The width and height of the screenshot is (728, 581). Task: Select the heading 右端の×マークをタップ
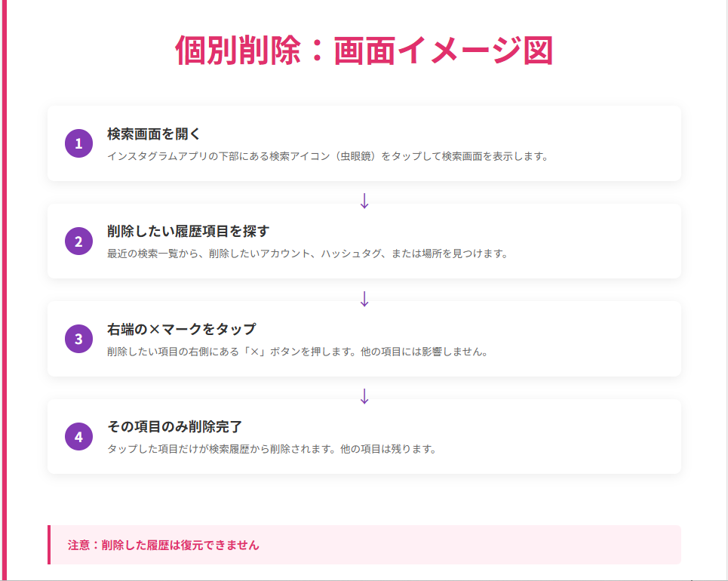click(181, 329)
